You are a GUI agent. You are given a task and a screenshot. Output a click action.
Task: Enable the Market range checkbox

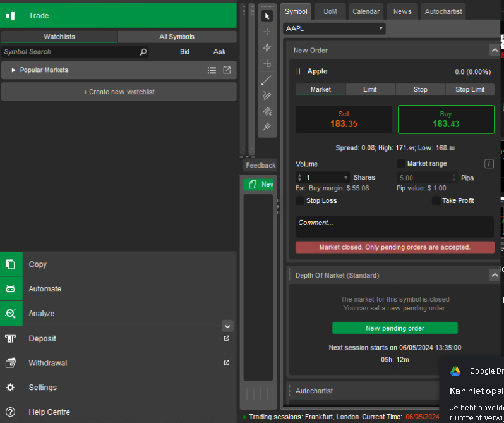tap(401, 163)
